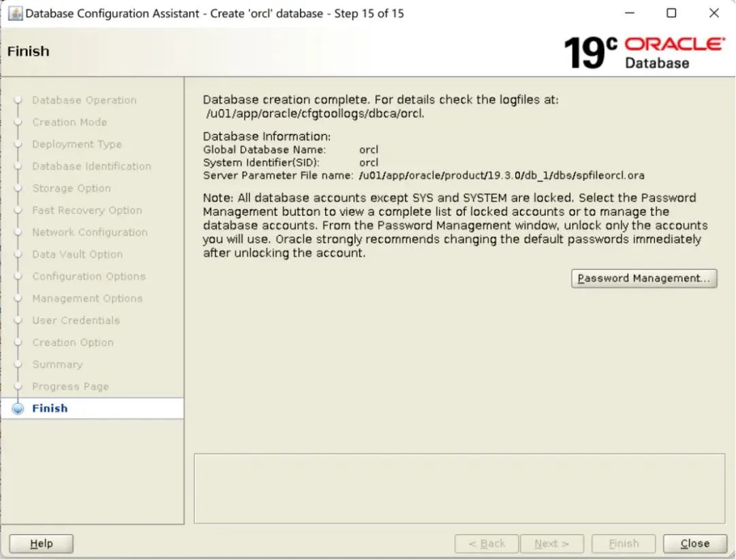Select the Finish step in sidebar
The width and height of the screenshot is (736, 560).
(50, 408)
